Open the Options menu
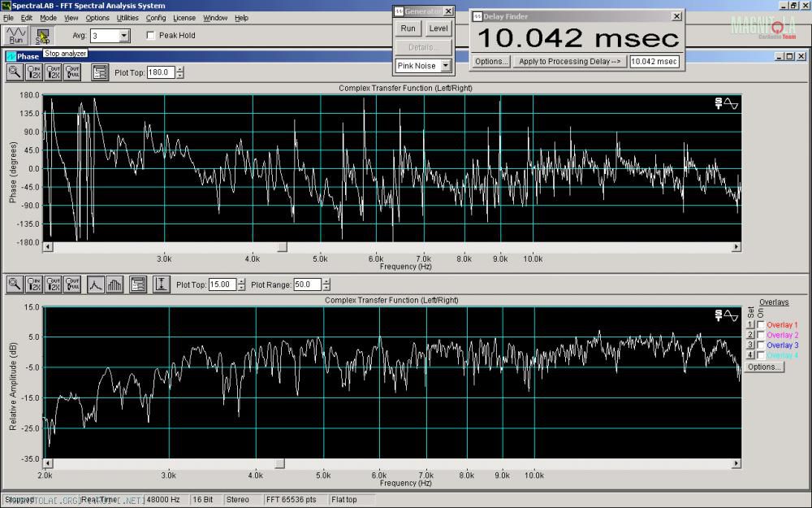Viewport: 812px width, 508px height. (x=97, y=18)
